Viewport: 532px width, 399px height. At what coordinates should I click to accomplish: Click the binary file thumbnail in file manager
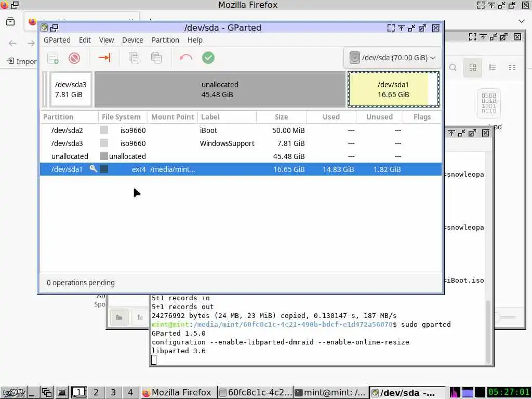[488, 103]
